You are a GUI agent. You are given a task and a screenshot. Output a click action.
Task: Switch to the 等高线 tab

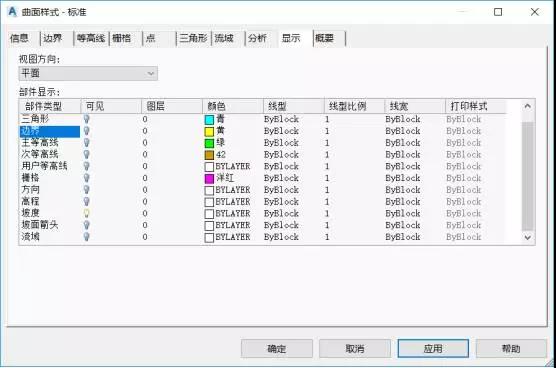pyautogui.click(x=91, y=38)
